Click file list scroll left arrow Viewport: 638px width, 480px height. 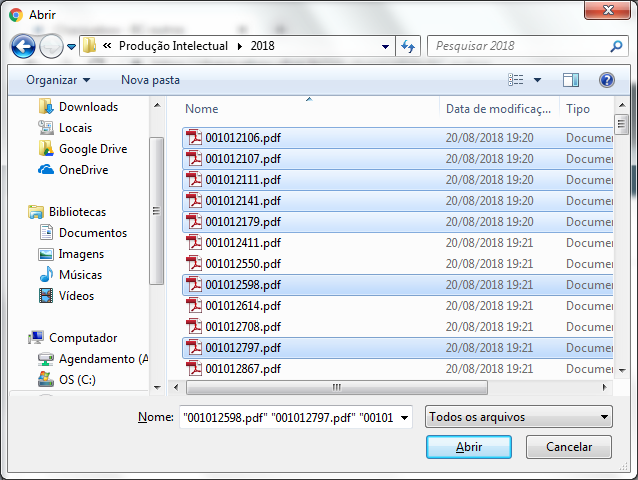click(176, 387)
